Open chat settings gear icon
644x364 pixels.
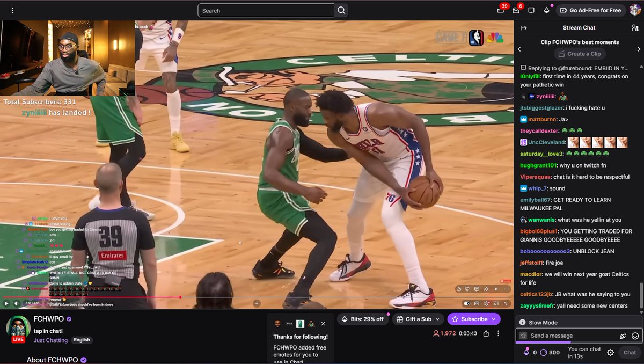pyautogui.click(x=610, y=353)
